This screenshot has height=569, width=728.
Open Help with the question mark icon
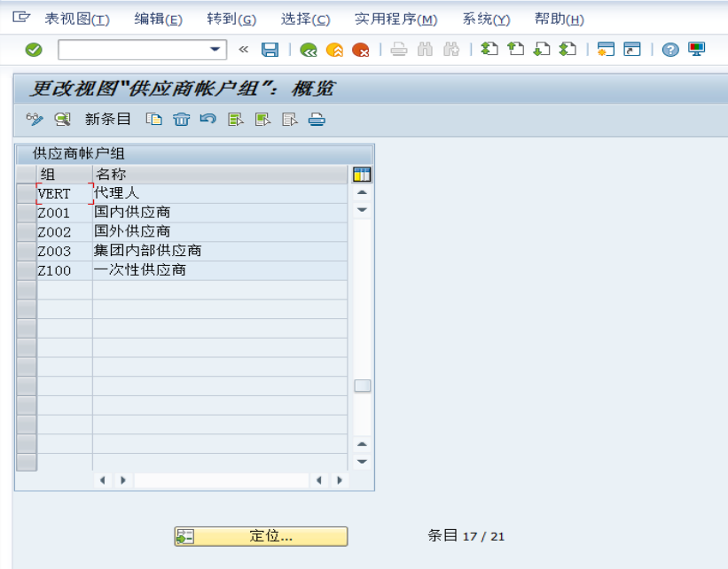[670, 50]
